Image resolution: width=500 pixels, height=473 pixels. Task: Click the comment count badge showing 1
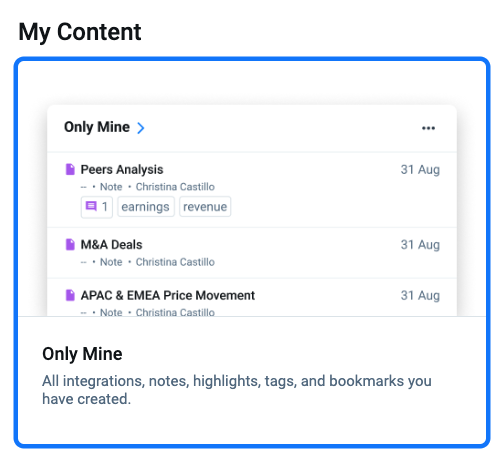[x=97, y=207]
